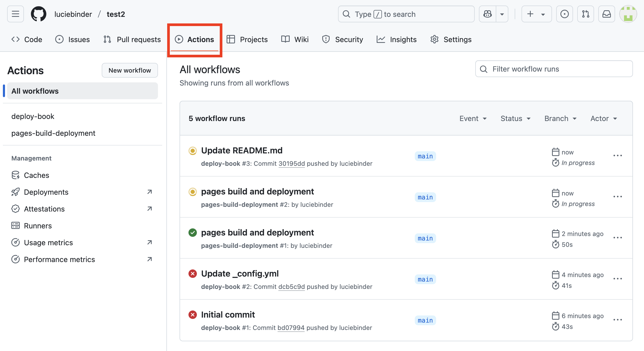Select Caches under Management
This screenshot has width=644, height=351.
coord(36,175)
